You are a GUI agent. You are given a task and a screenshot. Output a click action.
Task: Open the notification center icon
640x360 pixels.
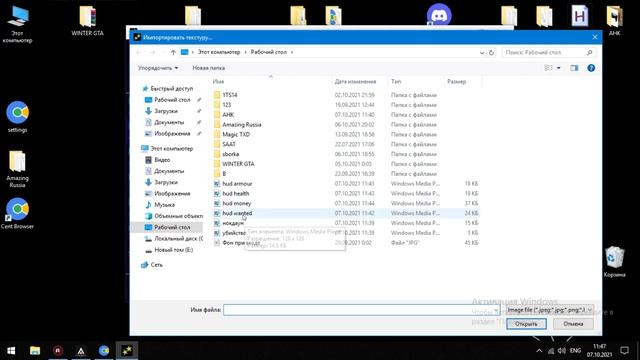point(624,351)
